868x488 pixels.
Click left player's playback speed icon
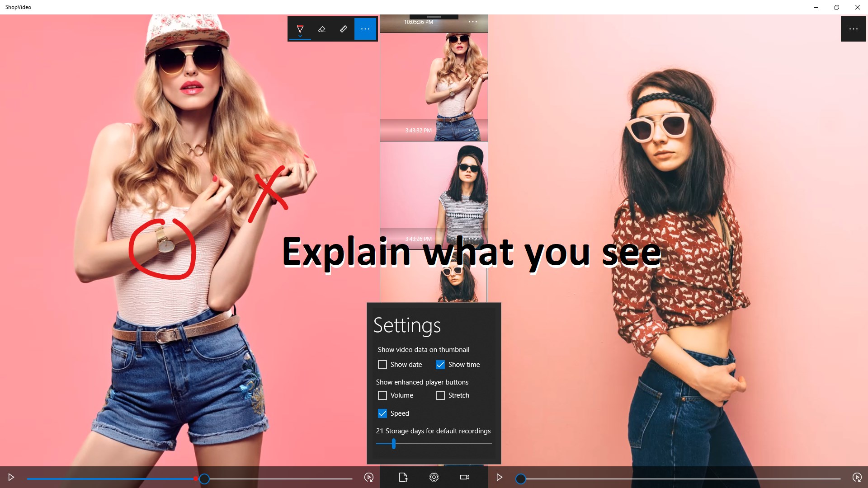pyautogui.click(x=369, y=477)
